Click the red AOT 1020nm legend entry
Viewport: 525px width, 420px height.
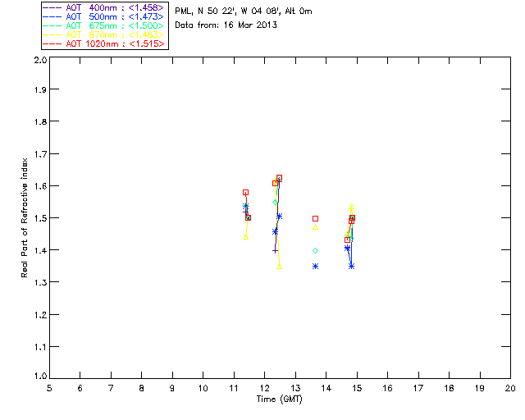104,43
